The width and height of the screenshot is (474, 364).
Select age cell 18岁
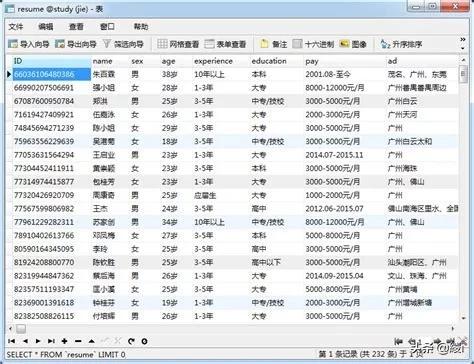point(176,141)
